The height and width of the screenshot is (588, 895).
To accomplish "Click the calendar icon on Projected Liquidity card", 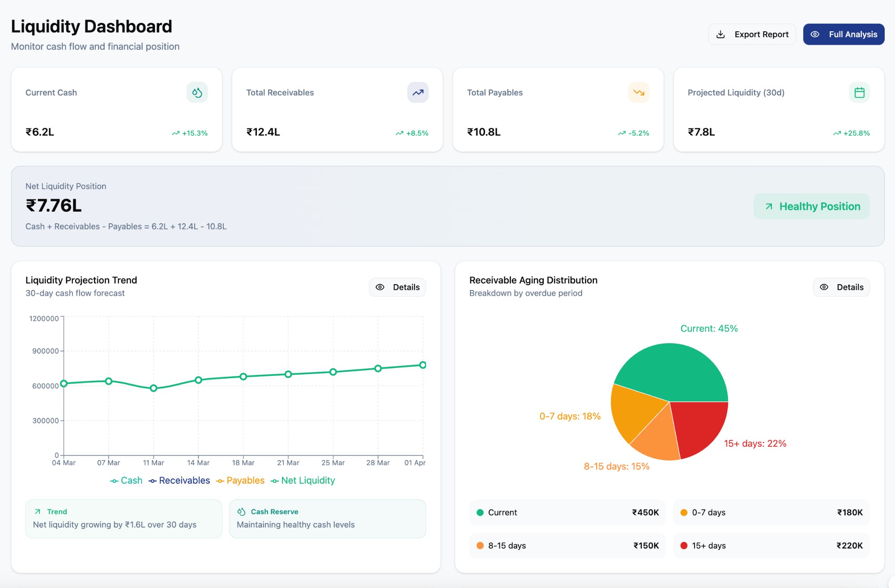I will pos(859,92).
